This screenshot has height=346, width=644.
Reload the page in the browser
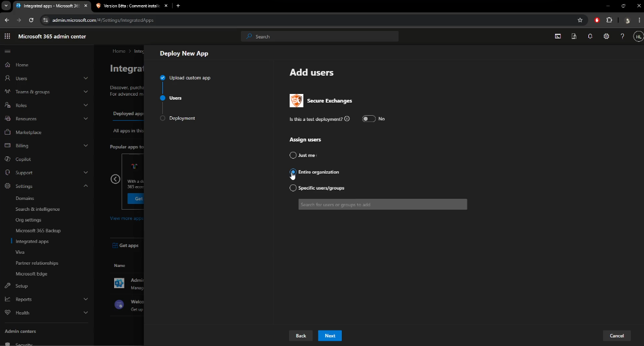pos(31,20)
